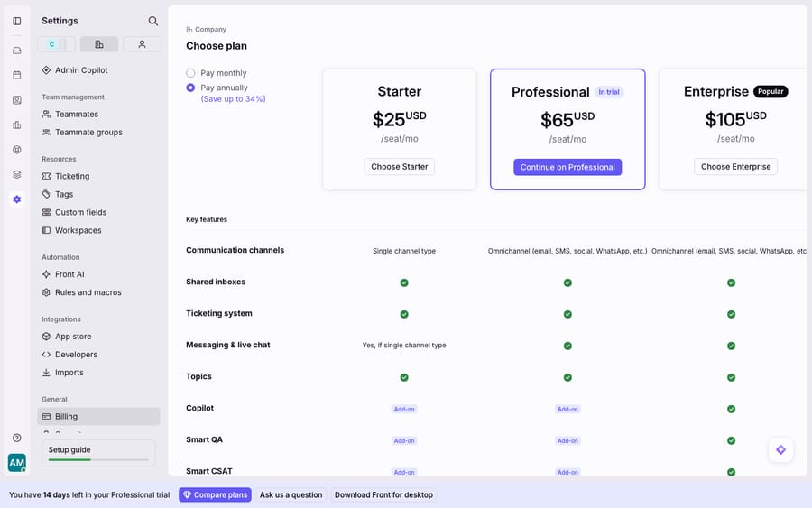Viewport: 812px width, 508px height.
Task: Click the In trial badge
Action: tap(609, 92)
